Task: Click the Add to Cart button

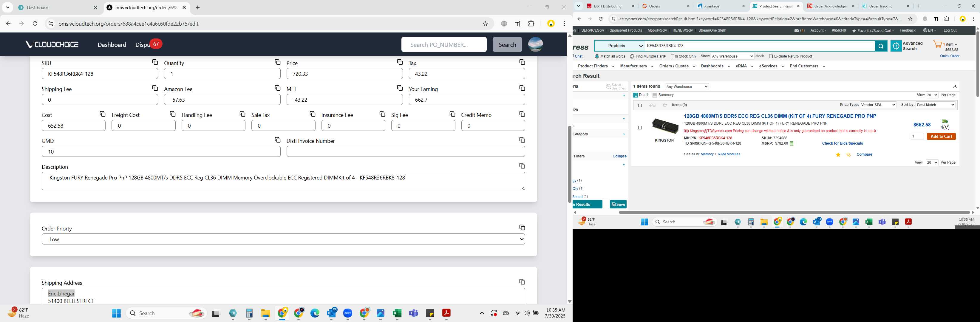Action: 941,137
